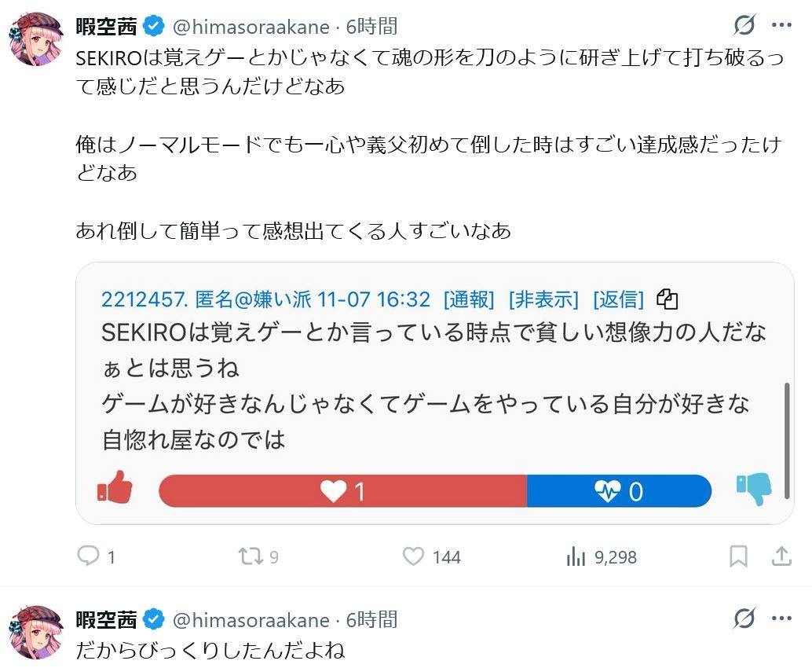Open the second tweet's three-dot more menu
Image resolution: width=812 pixels, height=668 pixels.
pyautogui.click(x=781, y=619)
